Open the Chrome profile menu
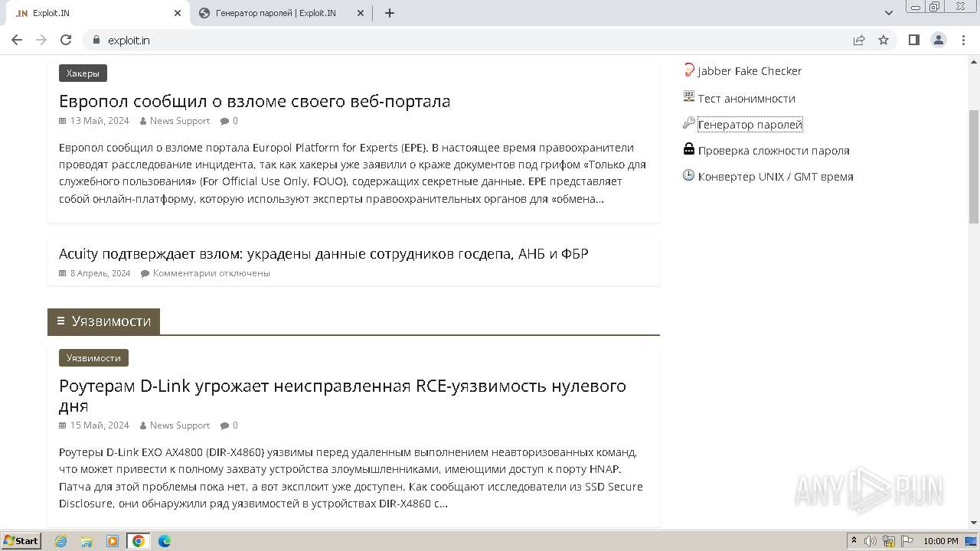980x551 pixels. (x=938, y=40)
